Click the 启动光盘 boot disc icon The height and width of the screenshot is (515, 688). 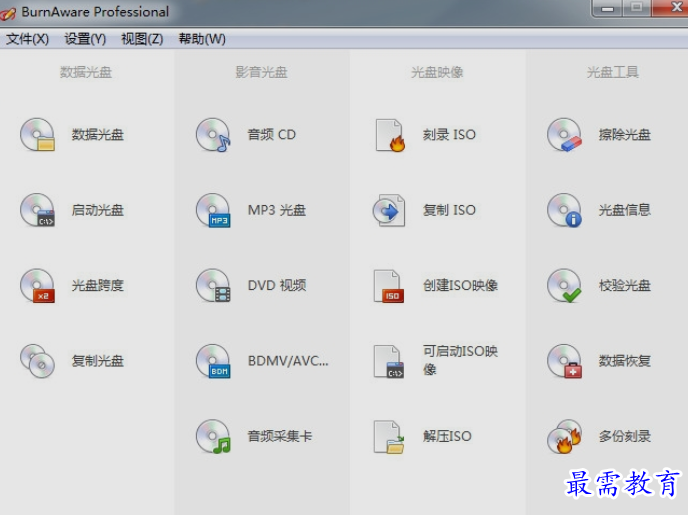click(37, 210)
